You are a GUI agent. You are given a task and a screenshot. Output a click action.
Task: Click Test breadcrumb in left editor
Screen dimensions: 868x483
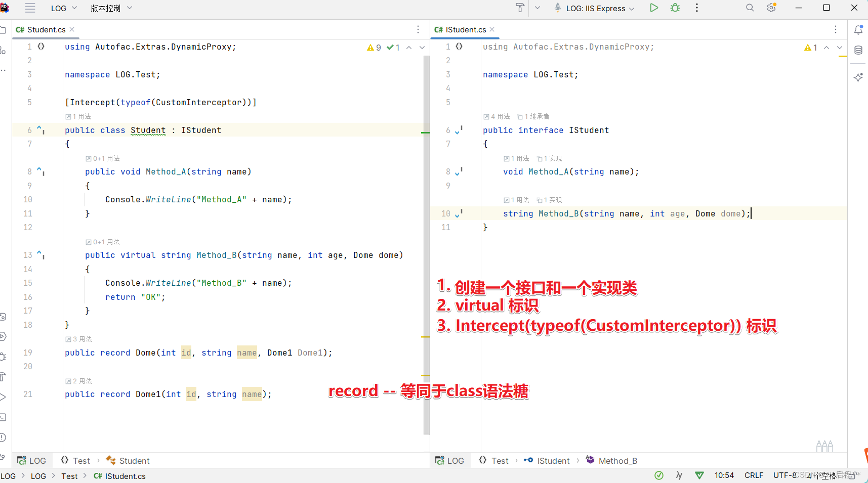tap(75, 461)
